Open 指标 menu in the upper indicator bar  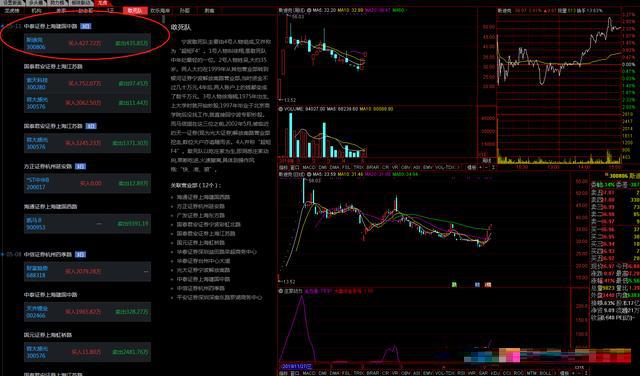(x=282, y=167)
